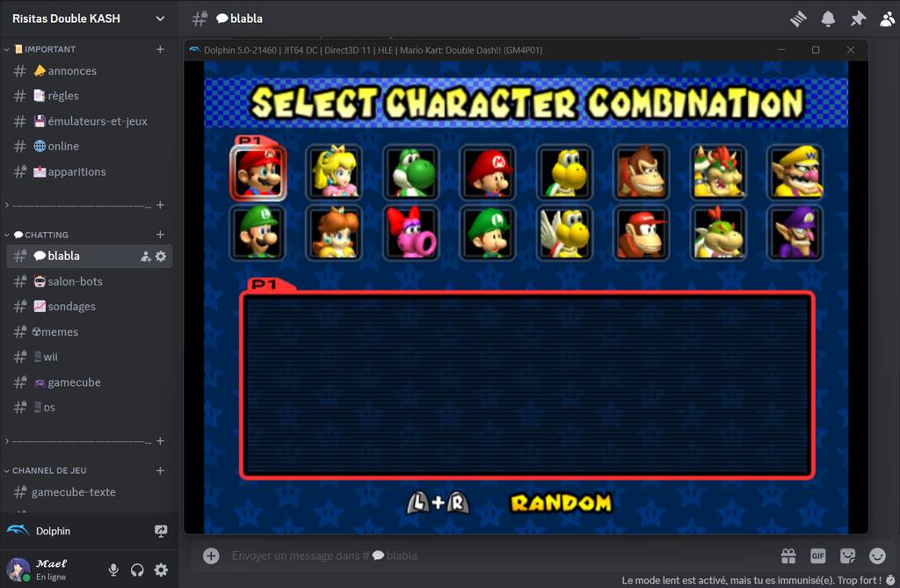Open the emoji picker
Image resolution: width=900 pixels, height=588 pixels.
(x=877, y=555)
